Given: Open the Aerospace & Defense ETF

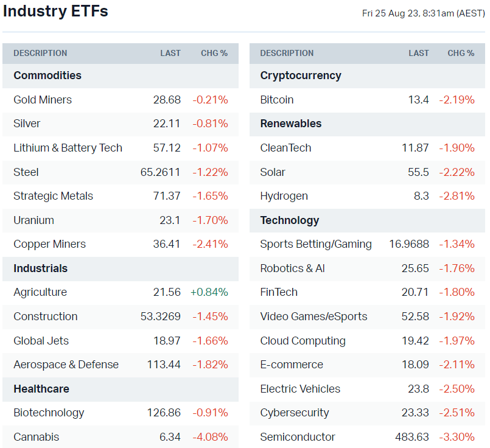Looking at the screenshot, I should pyautogui.click(x=66, y=365).
